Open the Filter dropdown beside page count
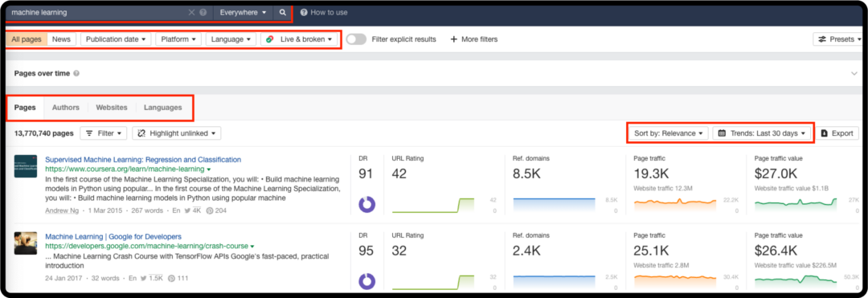This screenshot has height=298, width=868. (104, 133)
